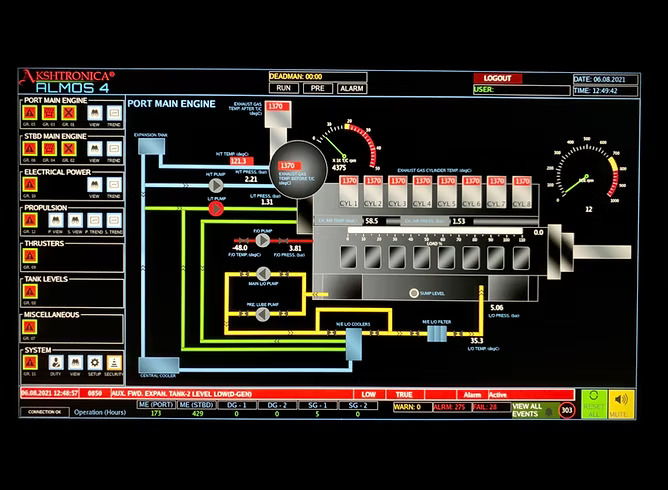Viewport: 668px width, 490px height.
Task: Open System alarm group GR. 11
Action: 29,363
